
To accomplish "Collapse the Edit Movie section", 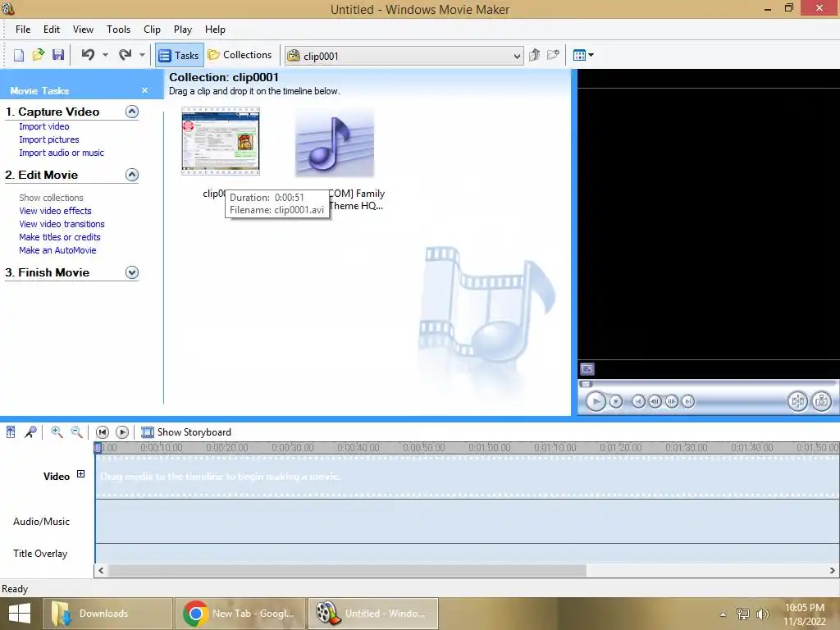I will click(132, 175).
